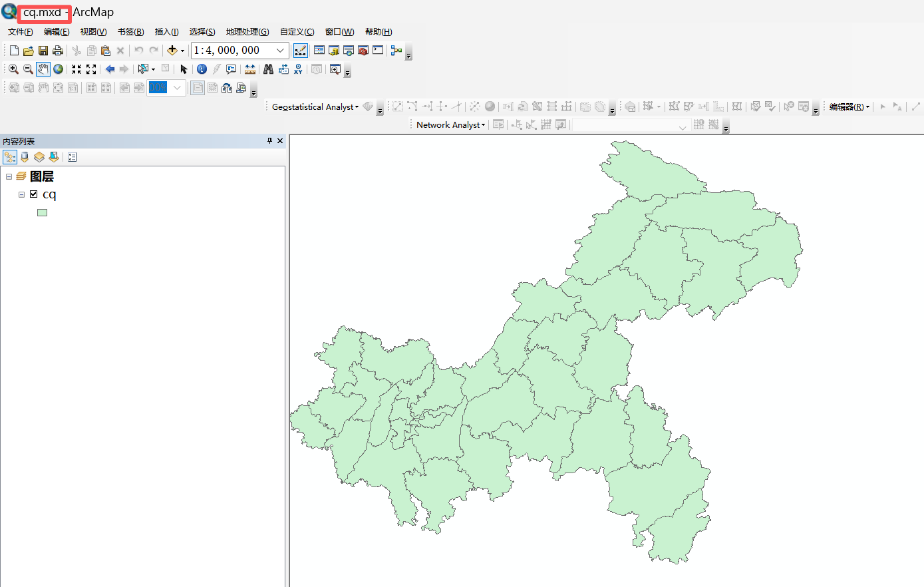
Task: Close the 内容列表 panel
Action: click(280, 140)
